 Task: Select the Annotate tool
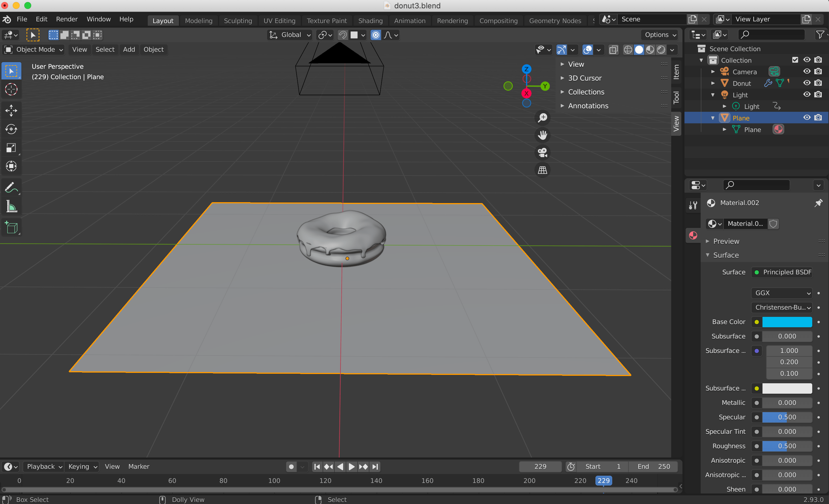tap(11, 187)
